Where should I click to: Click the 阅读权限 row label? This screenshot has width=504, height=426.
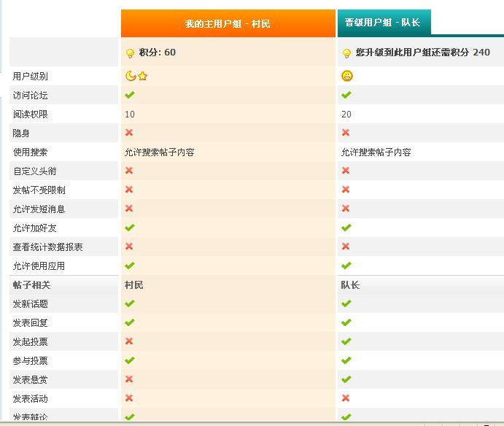tap(31, 114)
